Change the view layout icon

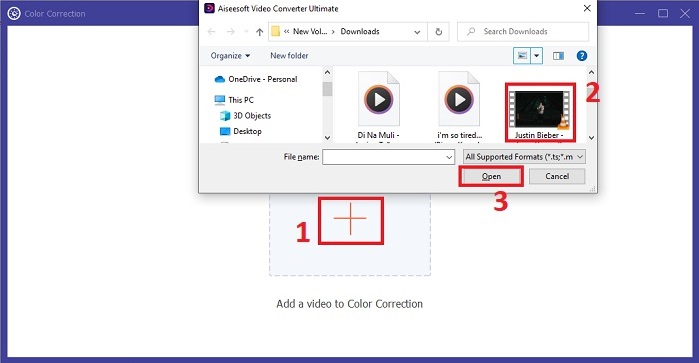tap(522, 56)
